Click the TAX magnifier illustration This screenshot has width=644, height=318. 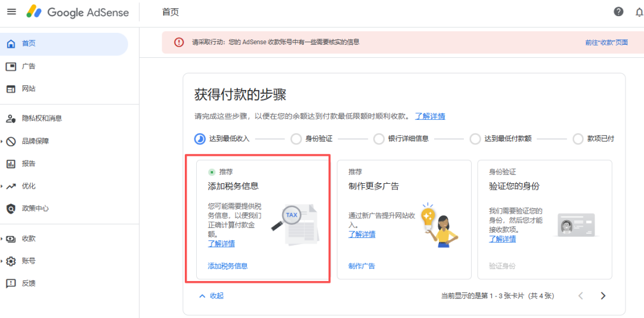295,225
